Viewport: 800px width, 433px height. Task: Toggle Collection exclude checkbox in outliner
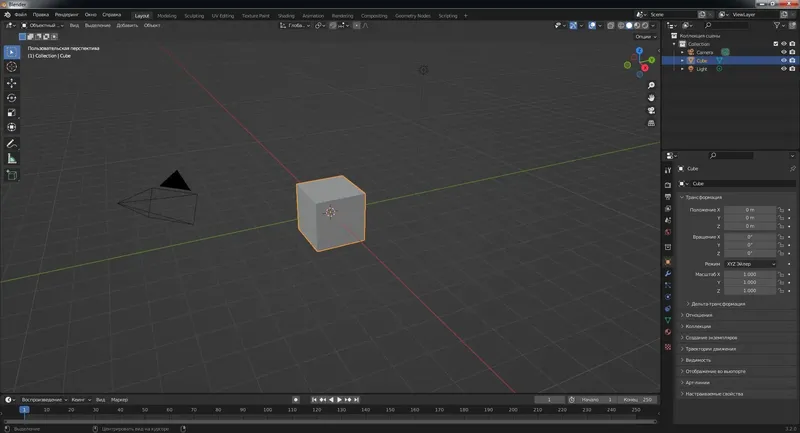776,44
